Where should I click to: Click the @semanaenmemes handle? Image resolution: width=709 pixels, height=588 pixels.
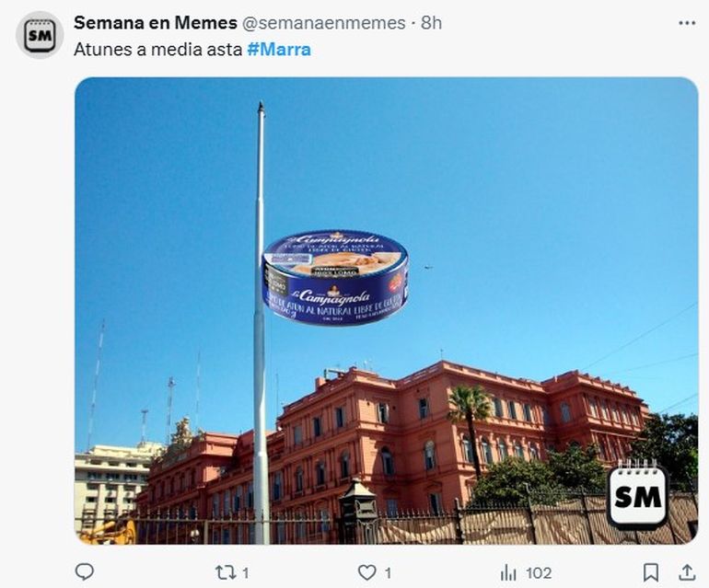pos(324,23)
